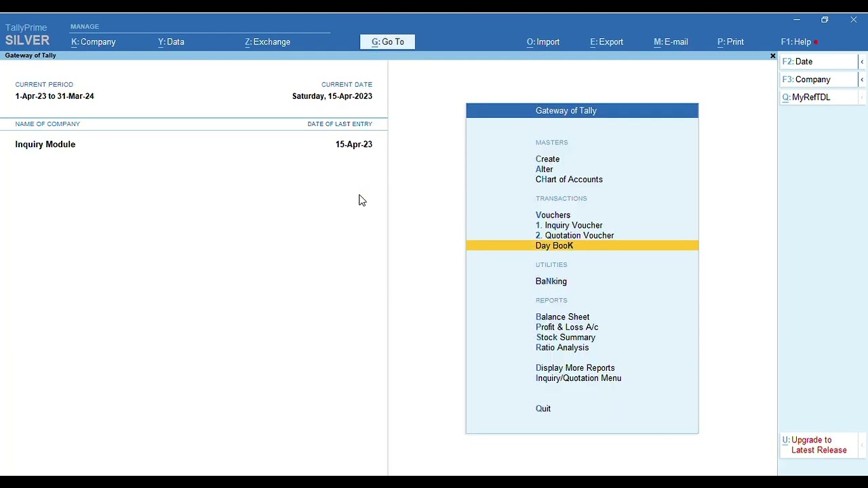
Task: Click Upgrade to Latest Release
Action: (818, 445)
